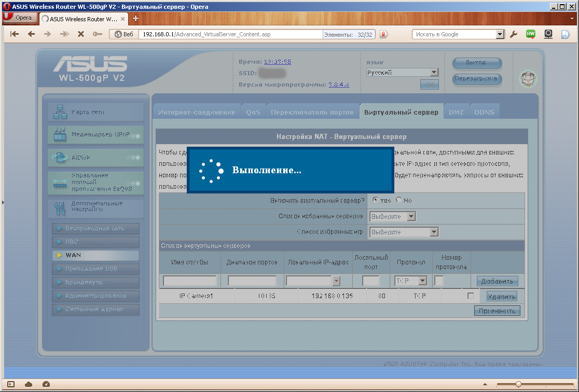
Task: Select Yes to enable virtual server
Action: click(x=376, y=200)
